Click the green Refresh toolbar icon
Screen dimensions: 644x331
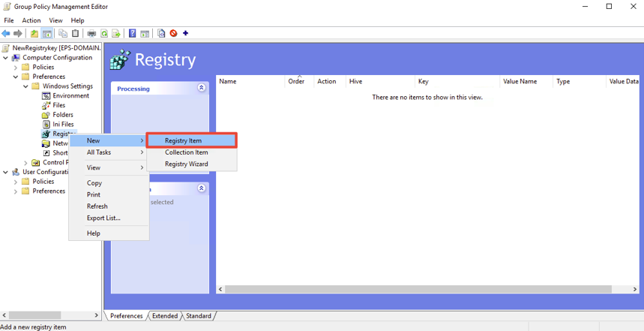(104, 33)
